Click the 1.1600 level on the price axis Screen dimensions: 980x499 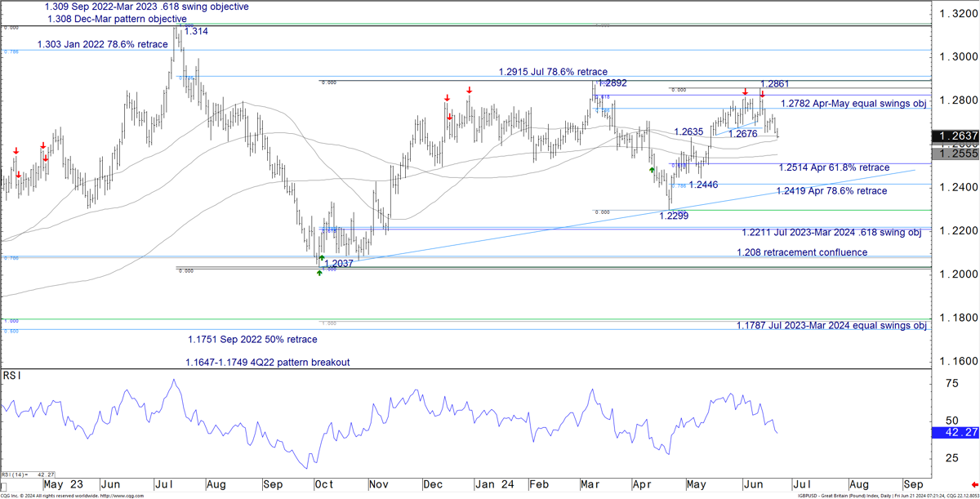(957, 360)
